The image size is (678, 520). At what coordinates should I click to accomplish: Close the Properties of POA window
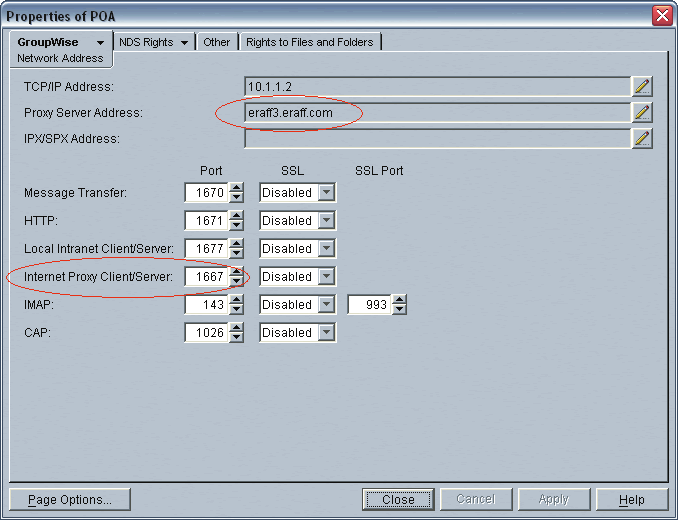coord(662,16)
